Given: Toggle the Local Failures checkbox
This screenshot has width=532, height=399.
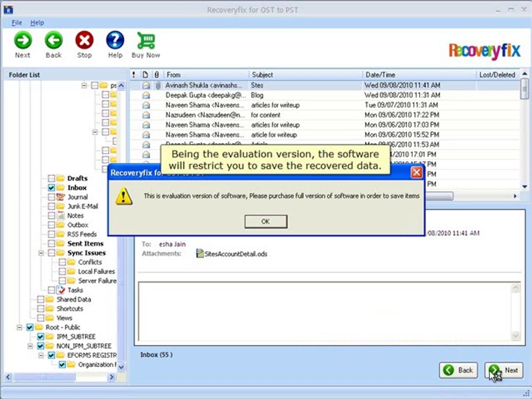Looking at the screenshot, I should [x=62, y=272].
